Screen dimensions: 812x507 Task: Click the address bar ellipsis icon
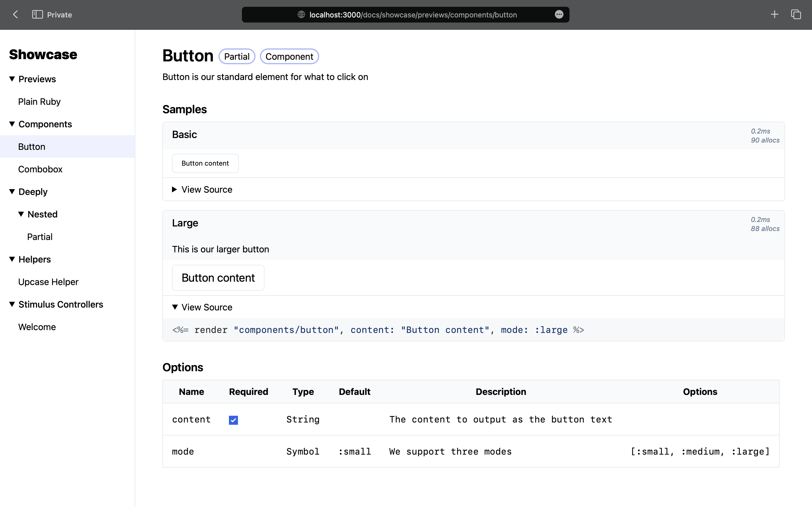click(x=559, y=14)
